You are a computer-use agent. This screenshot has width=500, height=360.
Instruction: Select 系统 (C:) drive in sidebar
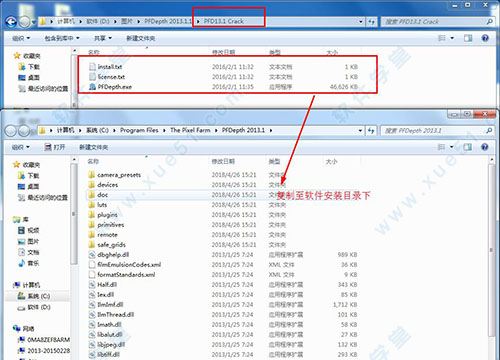(34, 296)
